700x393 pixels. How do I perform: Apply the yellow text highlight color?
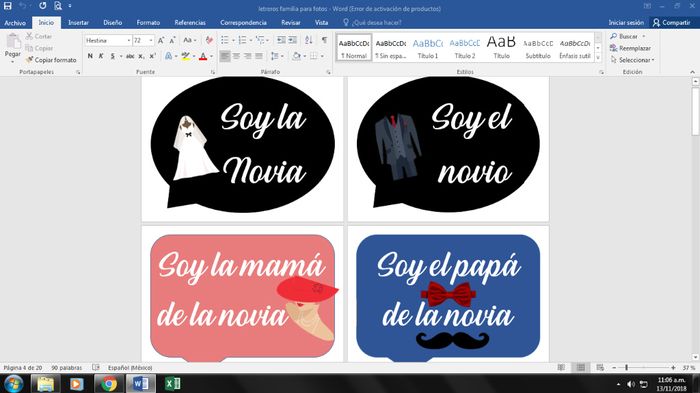pyautogui.click(x=186, y=56)
